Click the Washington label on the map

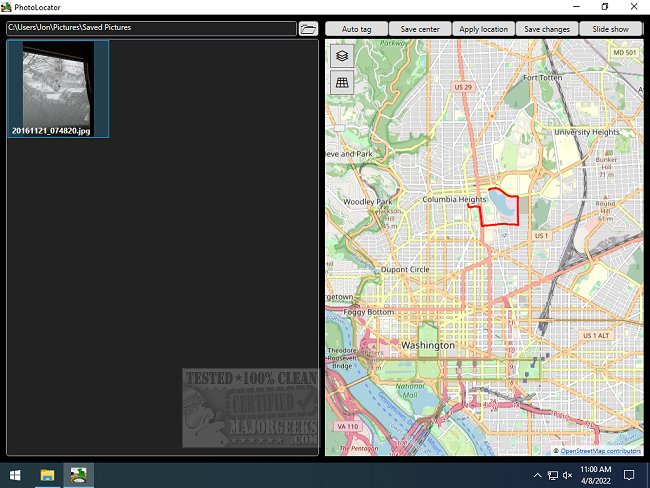428,345
